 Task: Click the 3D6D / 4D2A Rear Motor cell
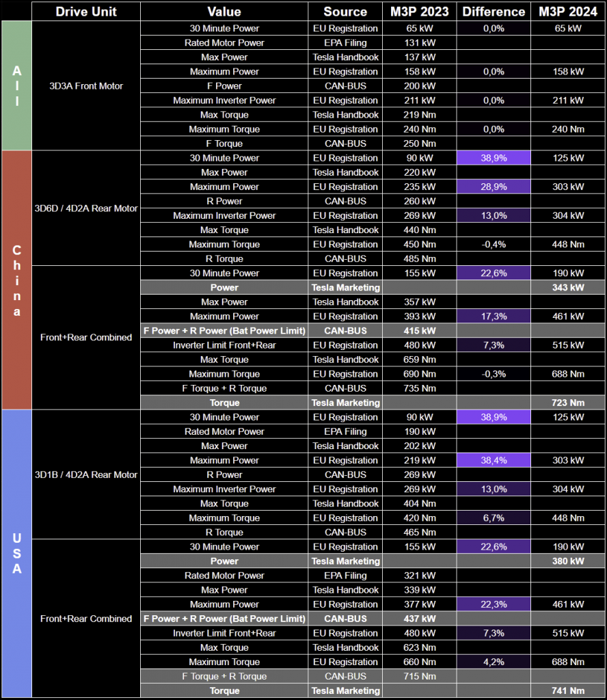point(86,208)
